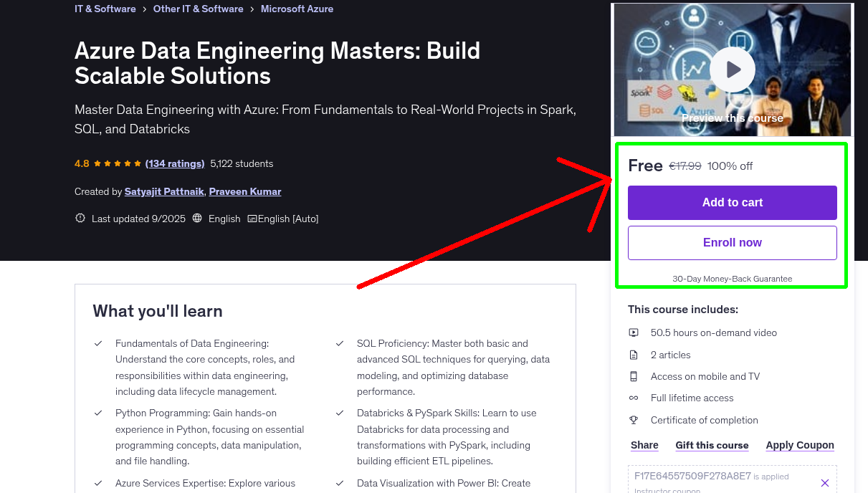
Task: Open instructor Satyajit Pattnaik's profile
Action: click(163, 191)
